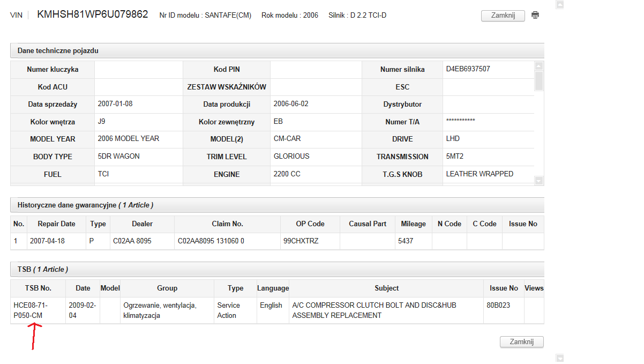Click the Rok modelu 2006 text
The image size is (644, 364).
pyautogui.click(x=290, y=15)
